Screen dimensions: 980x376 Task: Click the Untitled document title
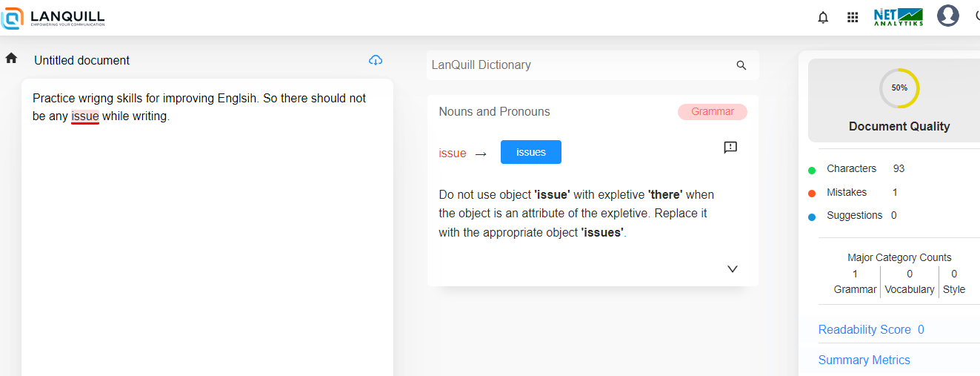(81, 60)
